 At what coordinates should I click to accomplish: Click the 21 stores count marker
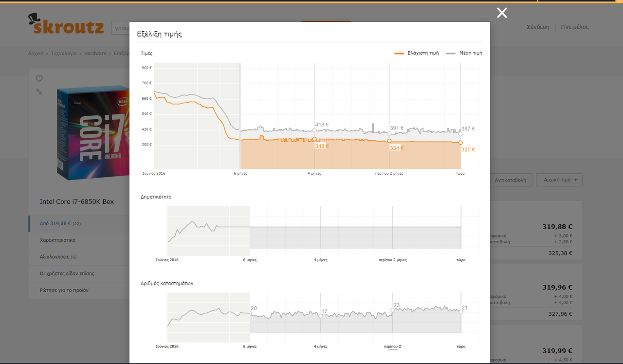[461, 312]
